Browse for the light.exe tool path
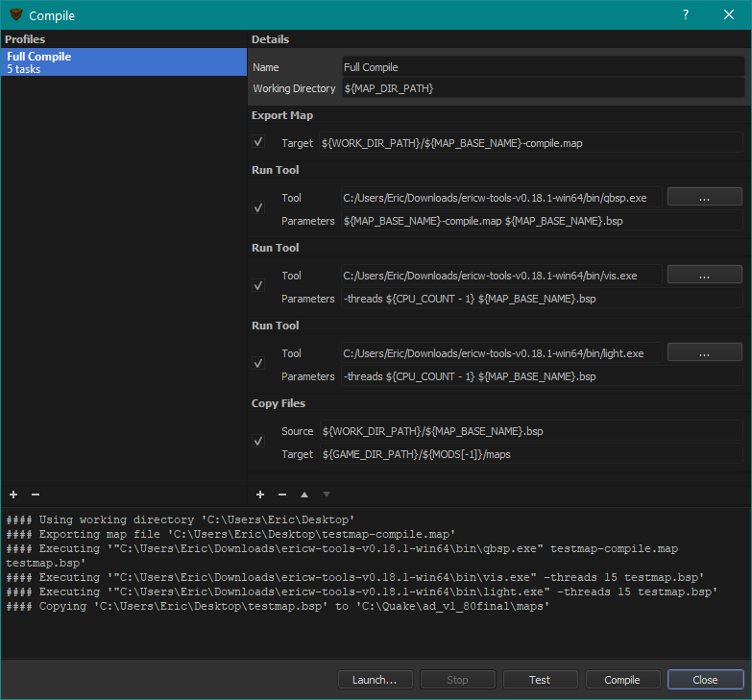The height and width of the screenshot is (700, 752). click(704, 352)
